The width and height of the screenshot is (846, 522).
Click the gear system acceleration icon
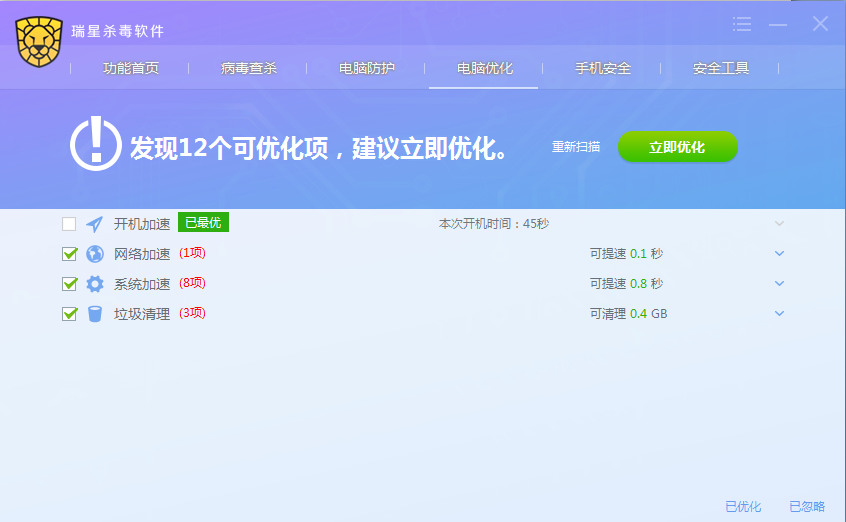(95, 284)
